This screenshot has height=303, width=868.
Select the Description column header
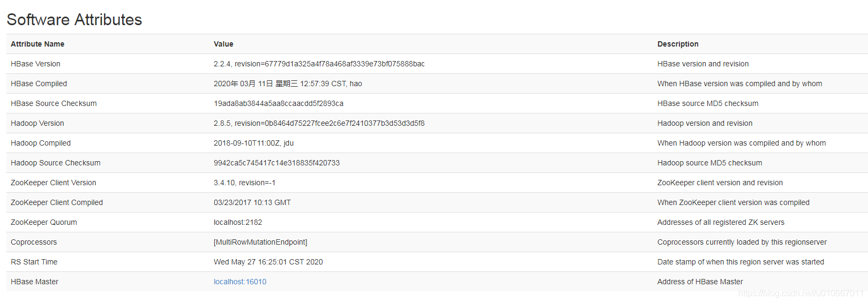point(678,44)
